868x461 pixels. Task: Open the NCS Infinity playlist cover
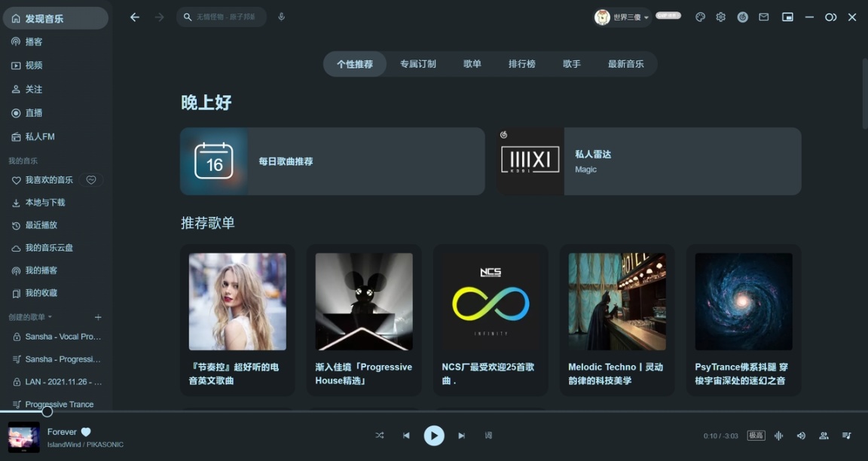pyautogui.click(x=491, y=301)
